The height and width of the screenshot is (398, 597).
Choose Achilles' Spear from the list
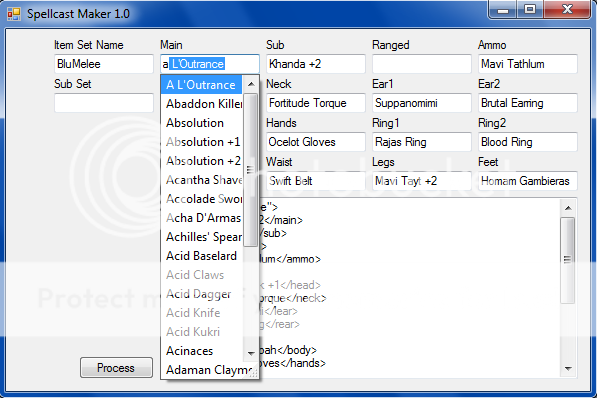click(x=202, y=237)
